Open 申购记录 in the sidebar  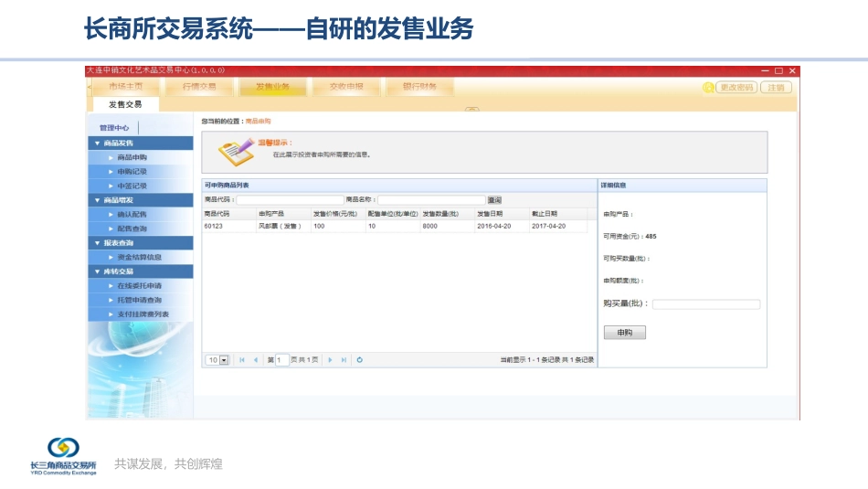tap(141, 172)
